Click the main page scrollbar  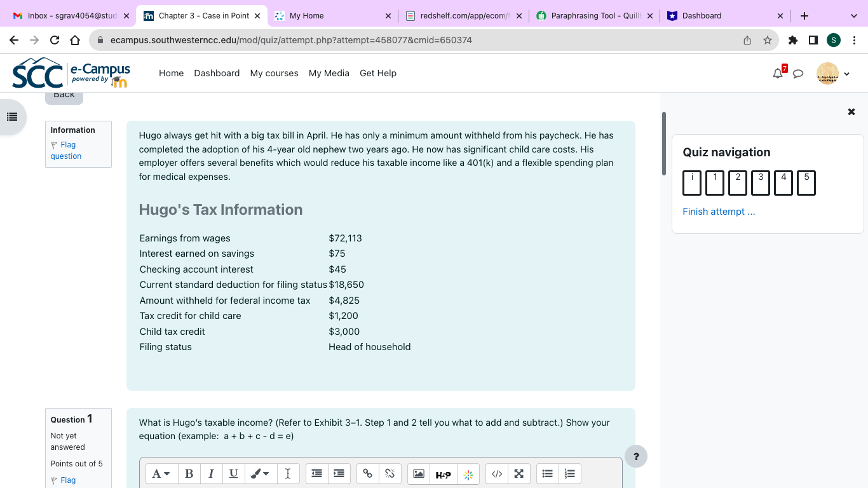pyautogui.click(x=664, y=144)
